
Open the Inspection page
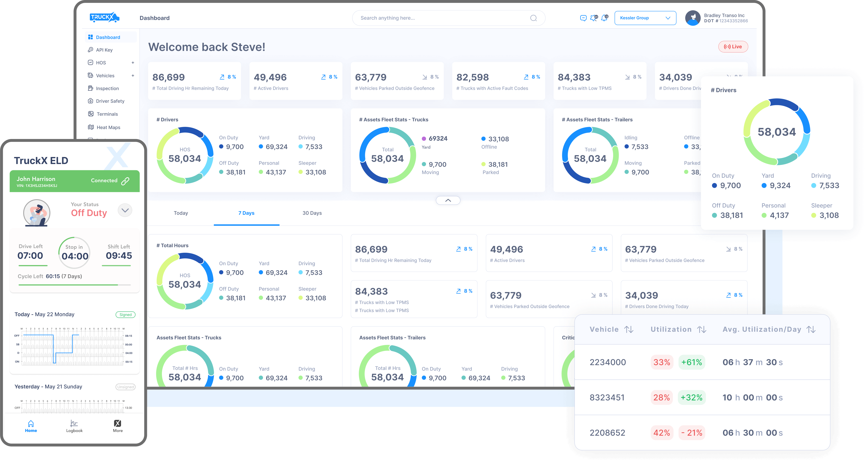[107, 88]
